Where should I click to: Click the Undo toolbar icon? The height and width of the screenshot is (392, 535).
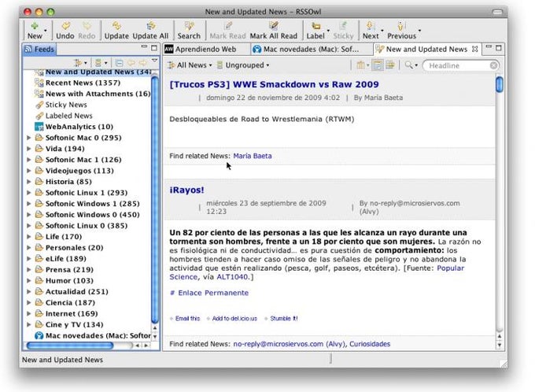pyautogui.click(x=65, y=26)
